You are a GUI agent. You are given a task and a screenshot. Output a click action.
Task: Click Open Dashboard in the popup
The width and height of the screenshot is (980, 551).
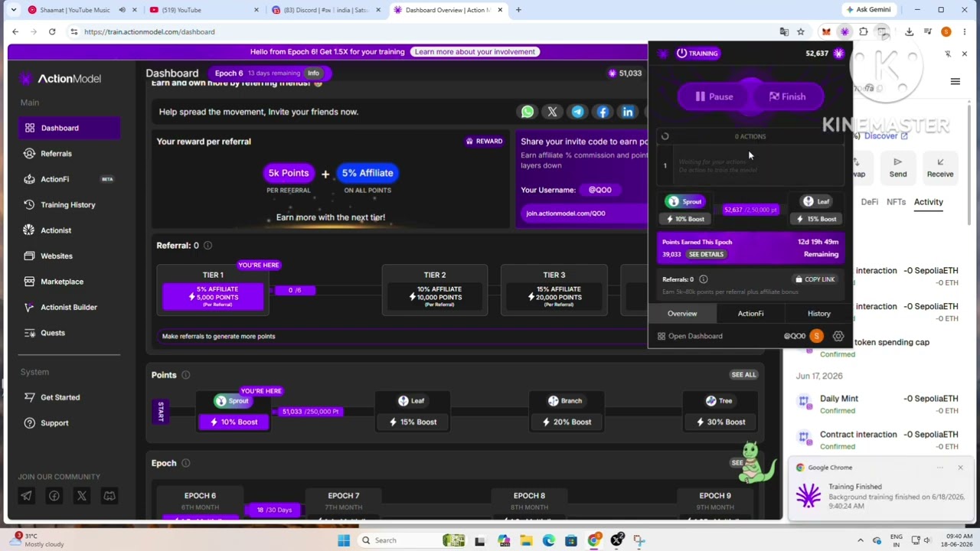pos(690,336)
